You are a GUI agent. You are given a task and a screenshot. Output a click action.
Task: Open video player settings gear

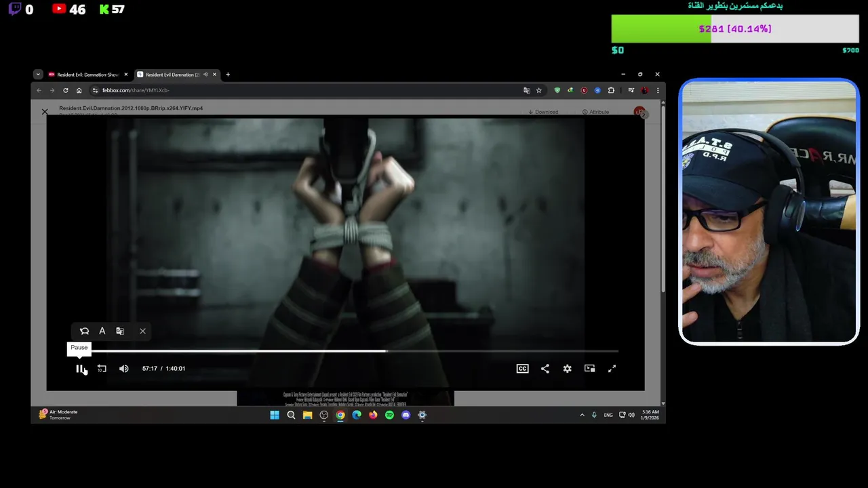pos(567,369)
